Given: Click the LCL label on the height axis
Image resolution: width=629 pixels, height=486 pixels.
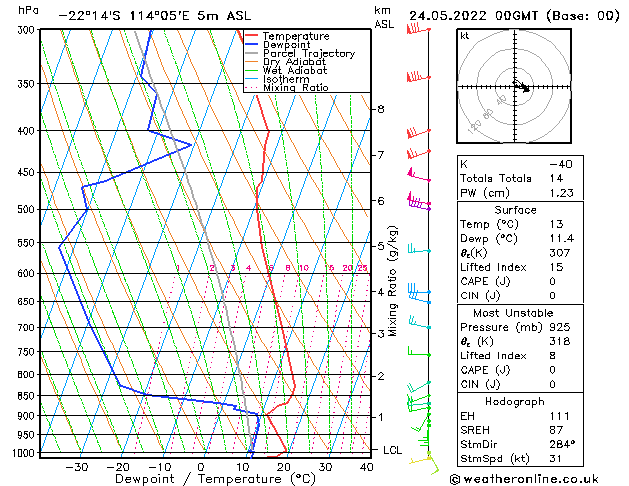Looking at the screenshot, I should 392,450.
